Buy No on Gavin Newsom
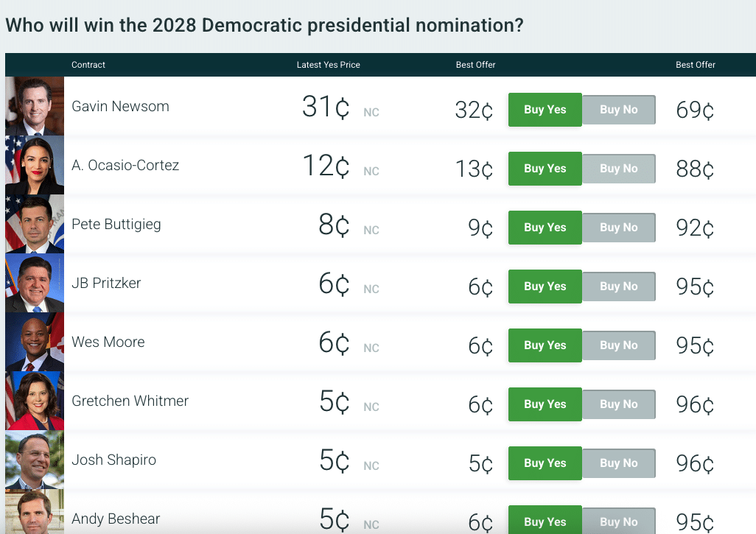 pyautogui.click(x=619, y=110)
